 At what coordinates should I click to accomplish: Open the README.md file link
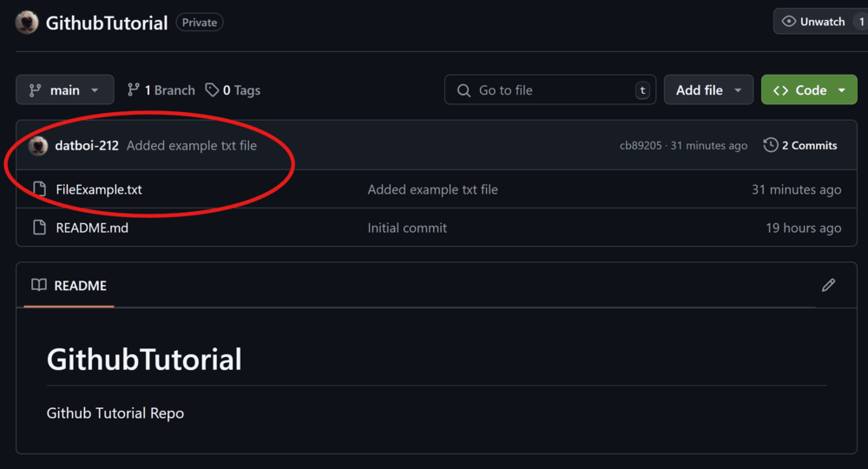click(92, 228)
